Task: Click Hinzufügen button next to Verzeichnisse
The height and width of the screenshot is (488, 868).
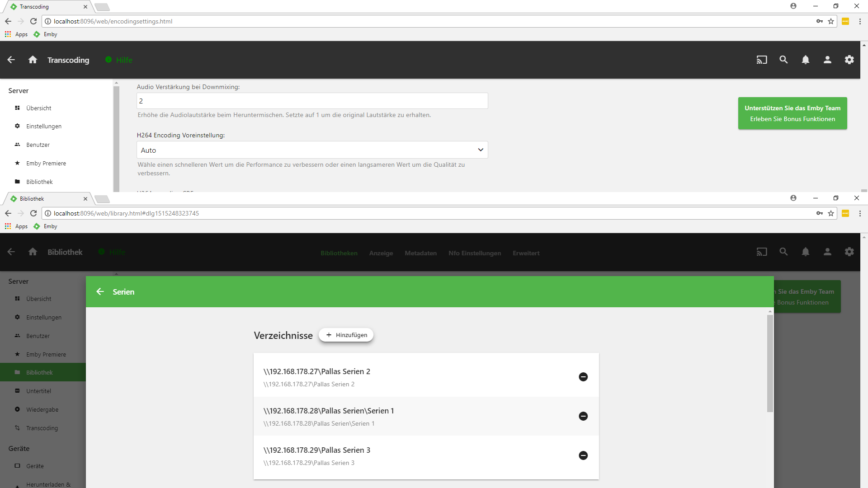Action: pyautogui.click(x=346, y=335)
